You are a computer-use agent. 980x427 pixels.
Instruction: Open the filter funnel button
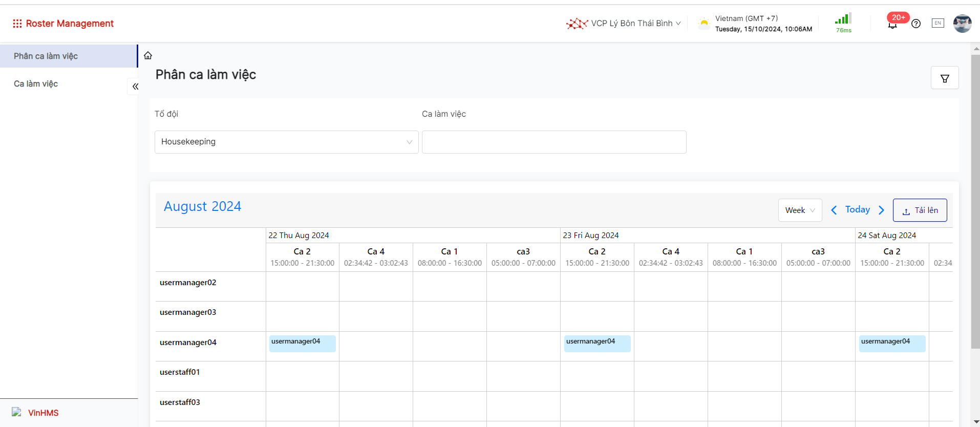pyautogui.click(x=945, y=78)
